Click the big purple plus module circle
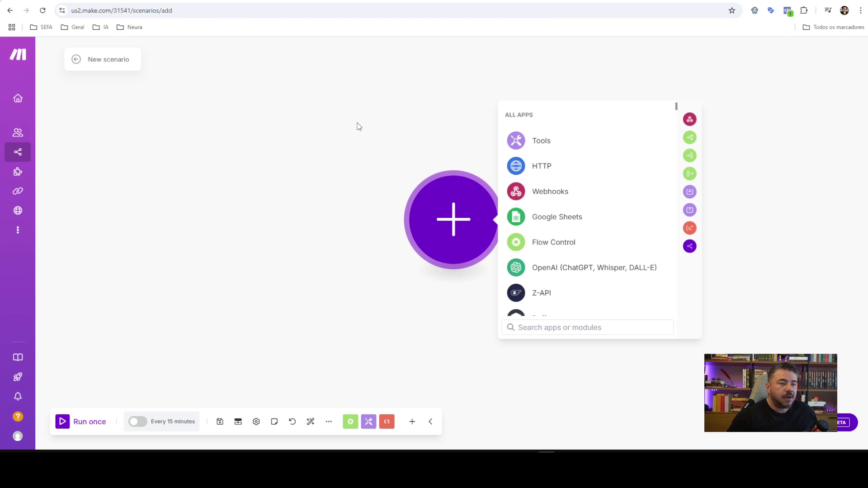 point(453,220)
